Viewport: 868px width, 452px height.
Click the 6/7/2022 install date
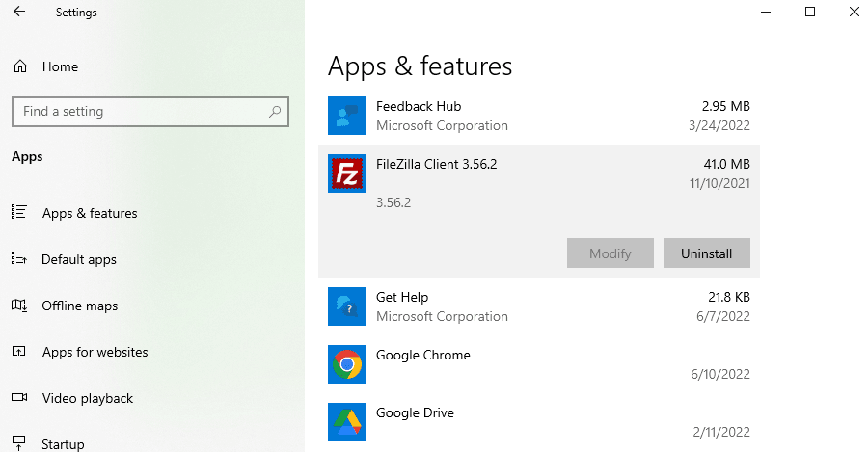(x=723, y=316)
